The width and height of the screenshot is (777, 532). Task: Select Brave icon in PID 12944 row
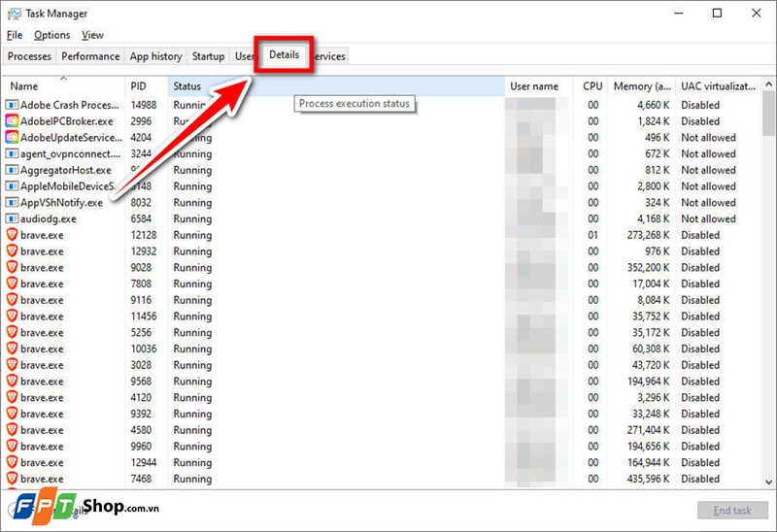[x=12, y=462]
